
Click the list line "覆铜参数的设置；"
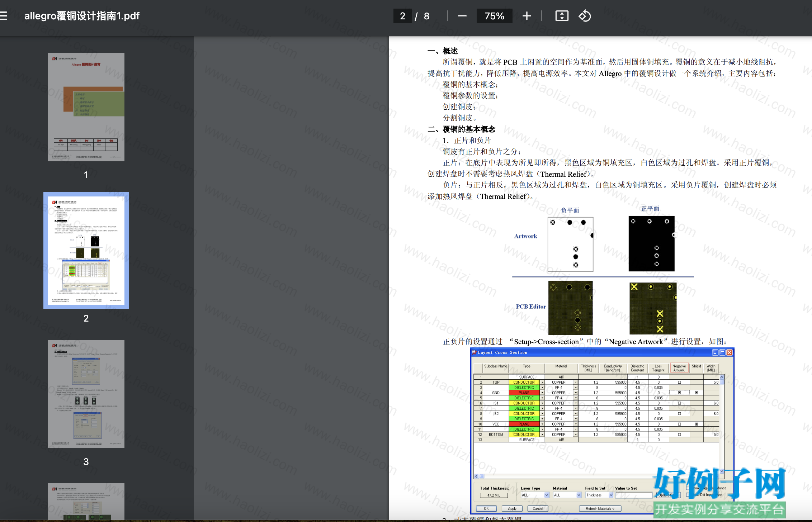(470, 95)
